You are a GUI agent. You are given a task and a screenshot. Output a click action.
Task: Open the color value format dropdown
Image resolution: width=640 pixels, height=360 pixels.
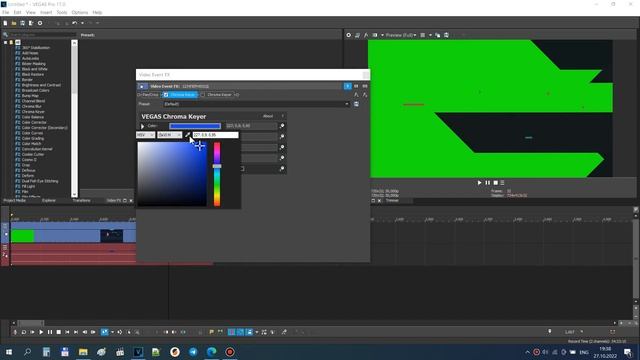169,135
